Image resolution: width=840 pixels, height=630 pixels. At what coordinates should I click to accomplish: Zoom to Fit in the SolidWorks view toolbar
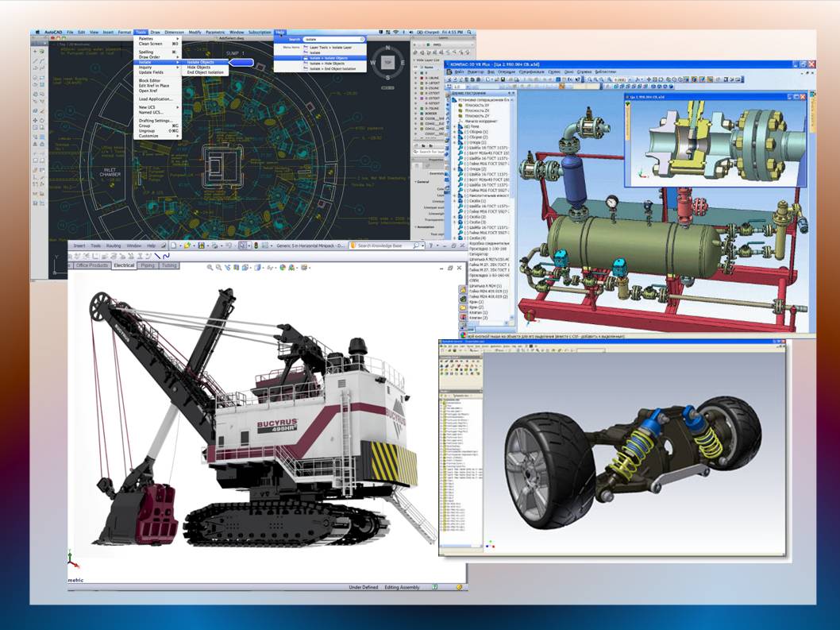210,268
